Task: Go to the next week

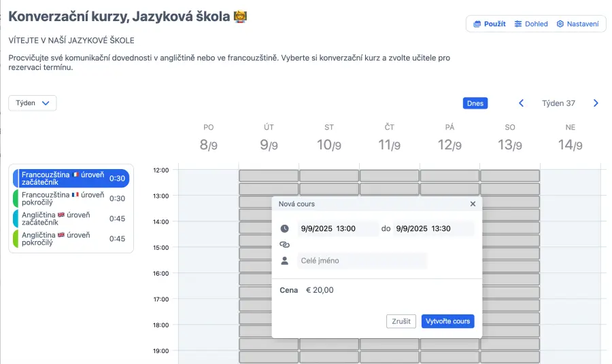Action: click(x=596, y=103)
